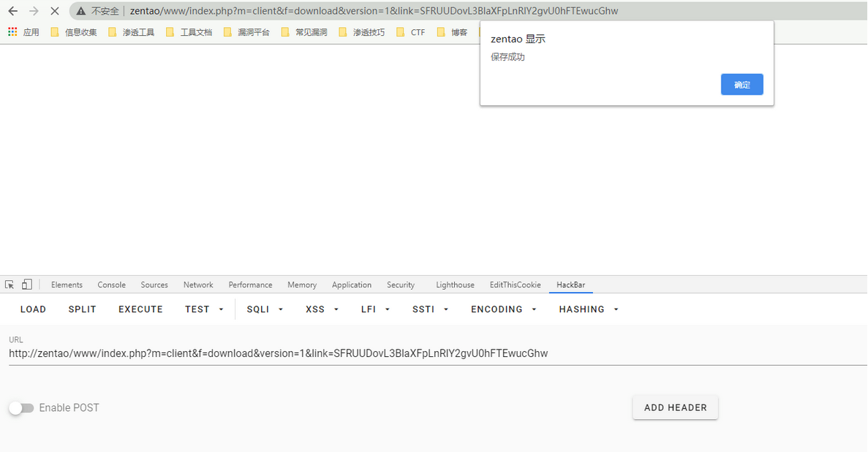Image resolution: width=868 pixels, height=452 pixels.
Task: Activate the DevTools inspect element icon
Action: coord(10,285)
